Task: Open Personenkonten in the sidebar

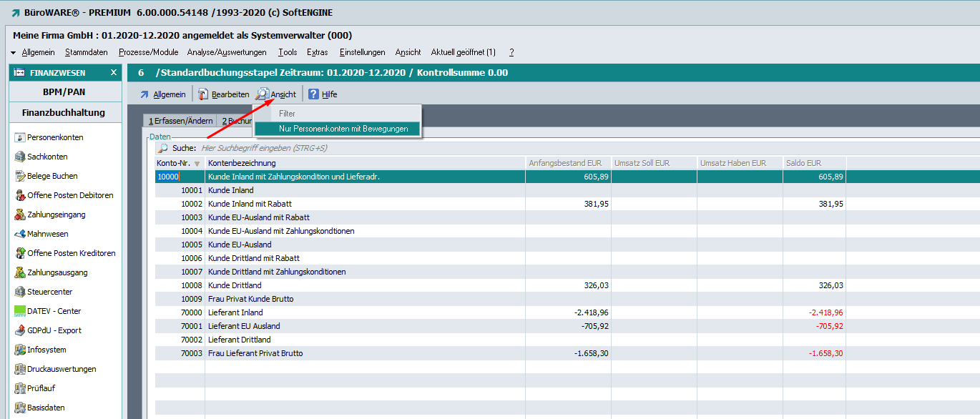Action: [55, 137]
